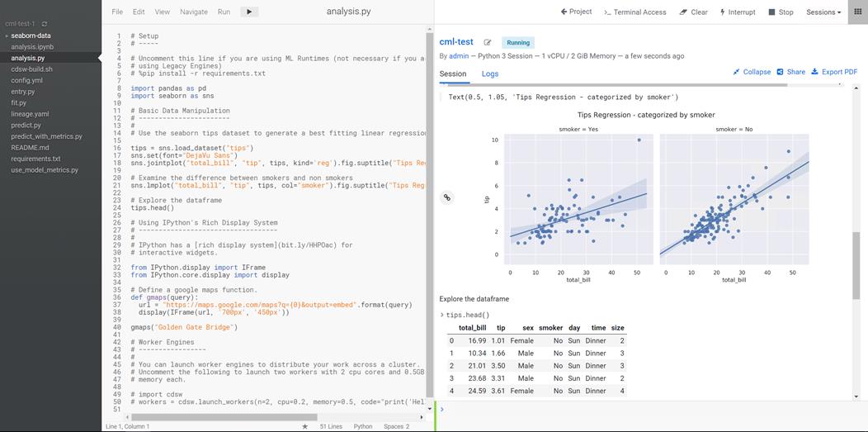Select analysis.py in file tree
This screenshot has width=868, height=432.
[x=28, y=58]
